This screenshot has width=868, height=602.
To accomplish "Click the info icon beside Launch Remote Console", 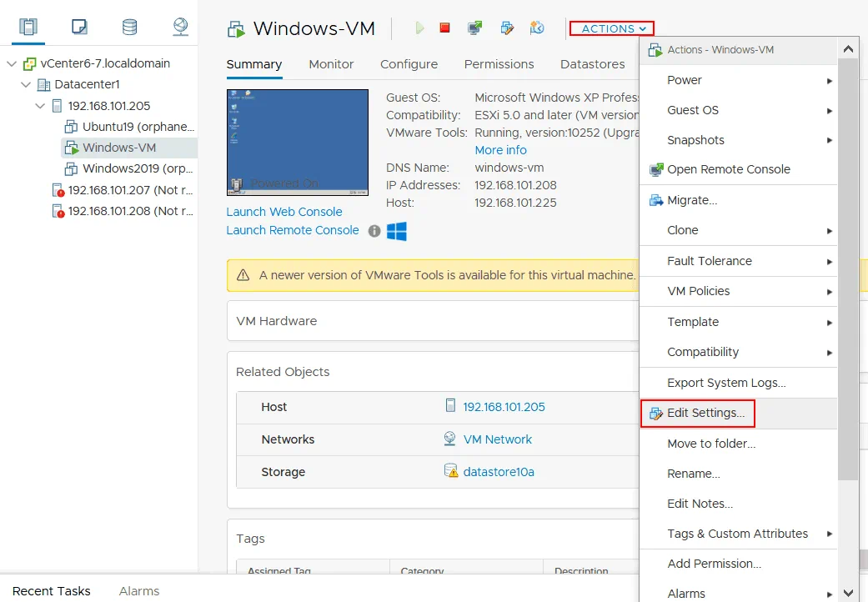I will tap(374, 231).
